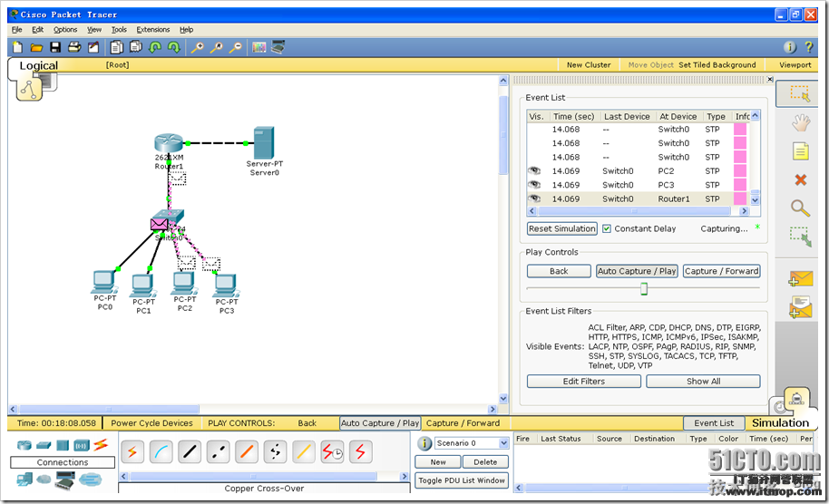
Task: Click the Zoom In magnifier icon
Action: [x=197, y=47]
